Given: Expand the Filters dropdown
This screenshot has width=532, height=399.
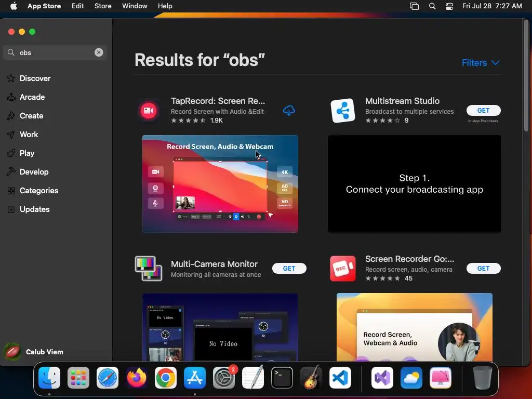Looking at the screenshot, I should tap(481, 63).
